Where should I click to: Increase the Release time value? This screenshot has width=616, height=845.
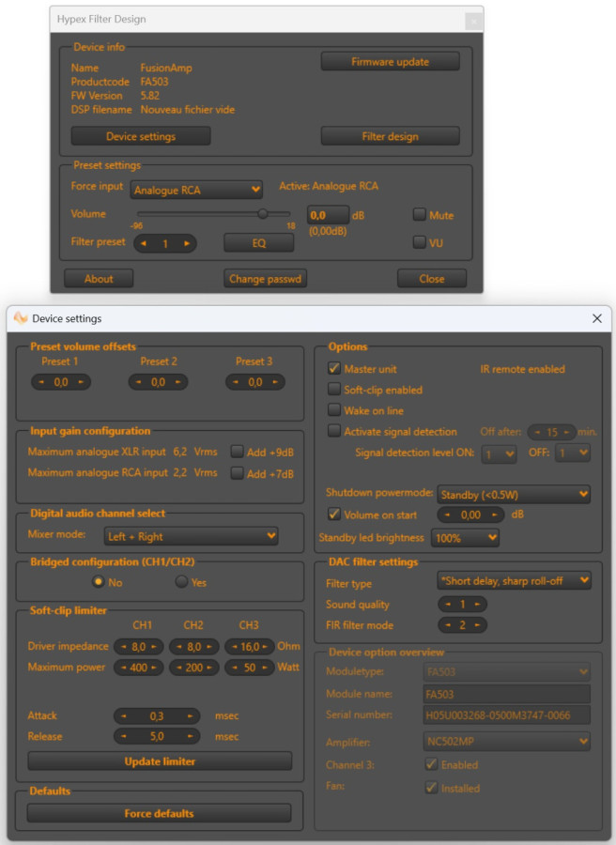[190, 737]
